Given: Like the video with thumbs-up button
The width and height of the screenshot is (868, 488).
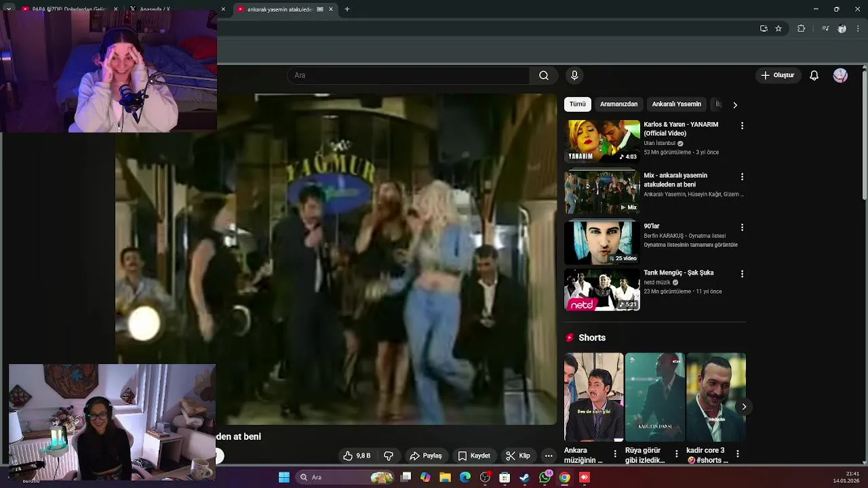Looking at the screenshot, I should [x=357, y=456].
